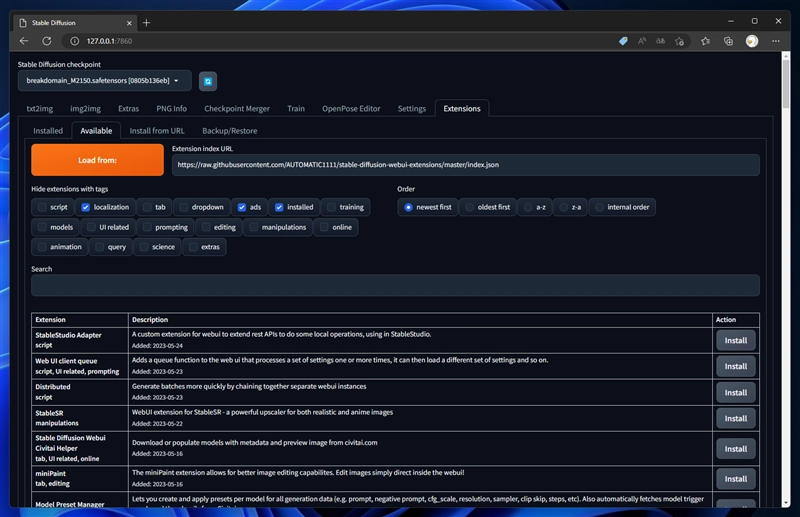Viewport: 800px width, 517px height.
Task: Open the Stable Diffusion checkpoint dropdown
Action: (105, 81)
